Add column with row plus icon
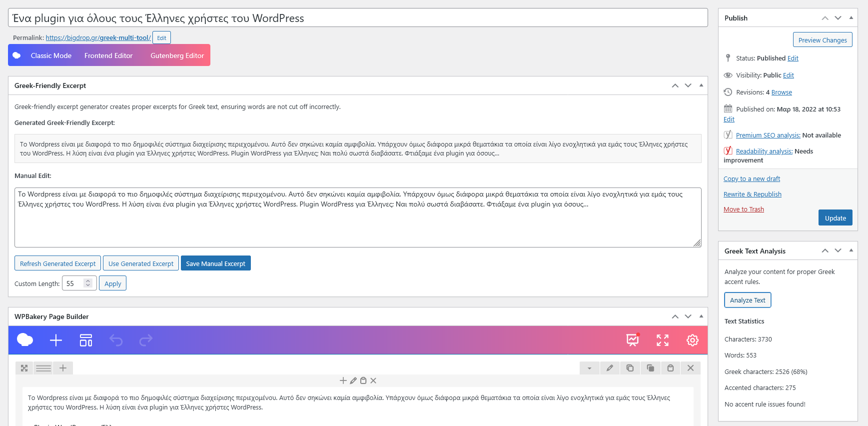 [63, 368]
